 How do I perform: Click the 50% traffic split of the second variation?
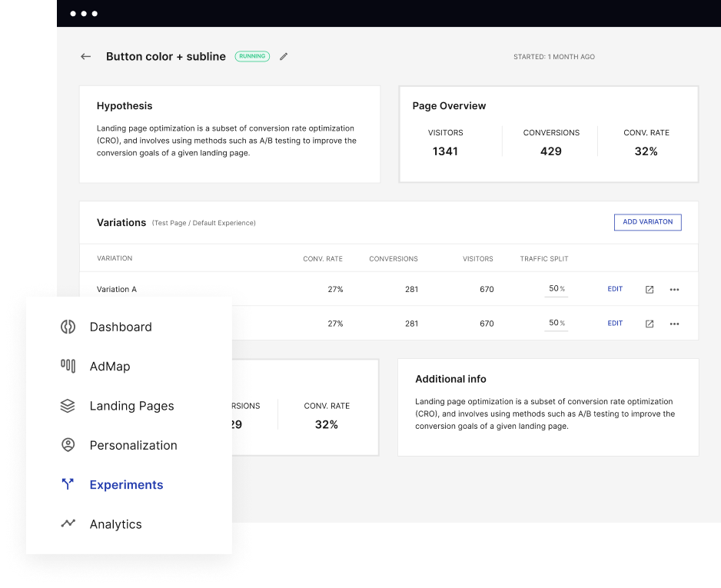pyautogui.click(x=555, y=322)
